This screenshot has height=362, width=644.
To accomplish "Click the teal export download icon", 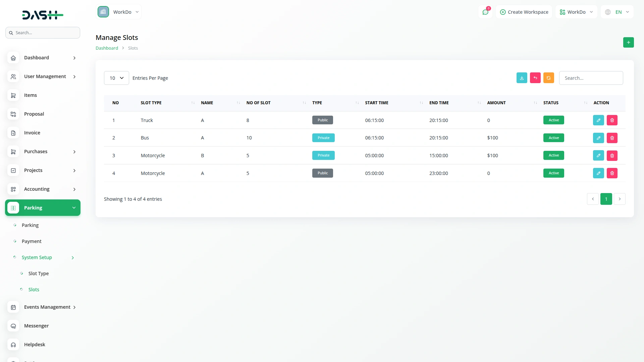I will click(x=522, y=78).
